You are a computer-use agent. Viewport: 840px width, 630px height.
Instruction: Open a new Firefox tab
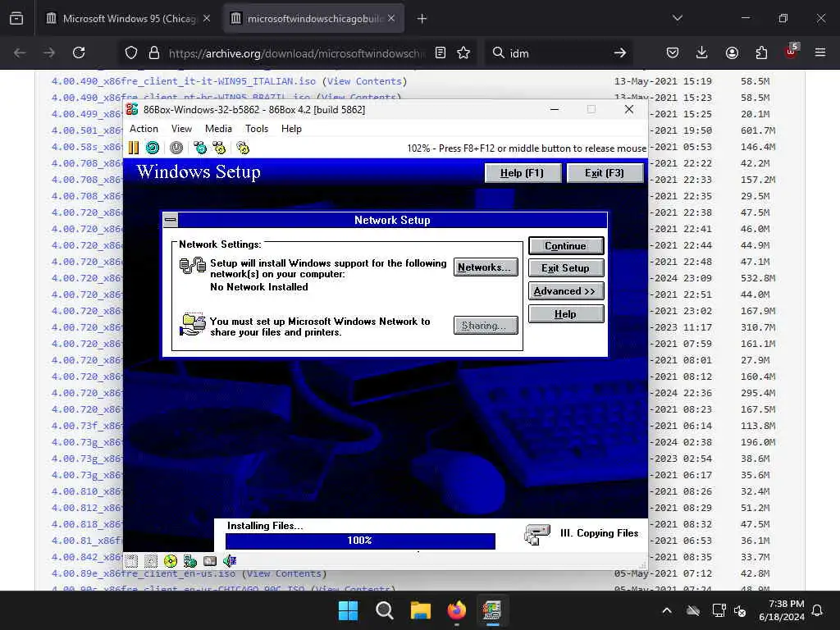(422, 18)
